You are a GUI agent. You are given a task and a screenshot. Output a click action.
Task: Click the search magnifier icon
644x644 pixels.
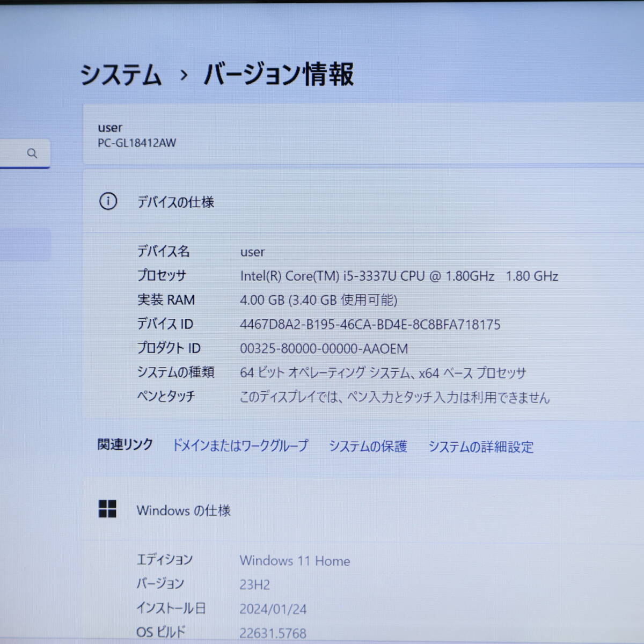pos(32,153)
